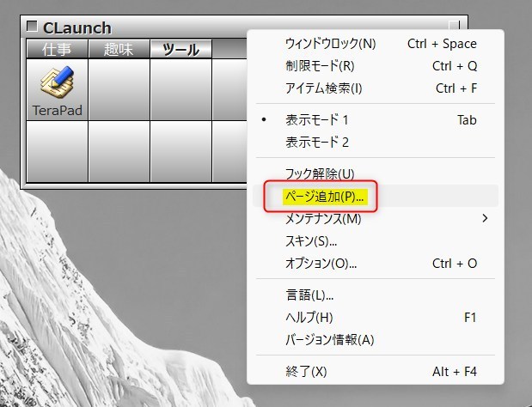Click the small square icon beside the CLaunch title
Image resolution: width=532 pixels, height=407 pixels.
tap(32, 26)
